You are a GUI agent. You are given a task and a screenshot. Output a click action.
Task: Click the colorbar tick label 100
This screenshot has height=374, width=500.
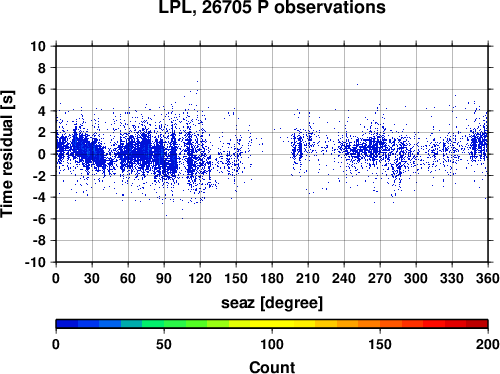click(x=272, y=344)
